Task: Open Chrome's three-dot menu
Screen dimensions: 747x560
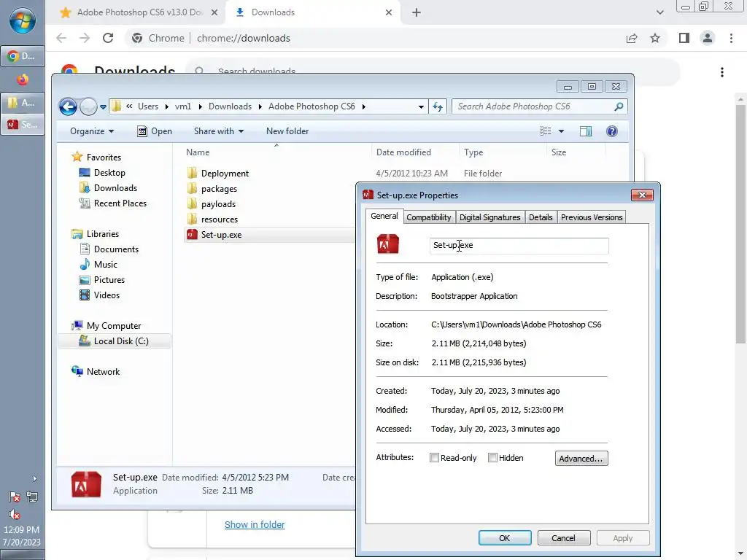Action: click(731, 38)
